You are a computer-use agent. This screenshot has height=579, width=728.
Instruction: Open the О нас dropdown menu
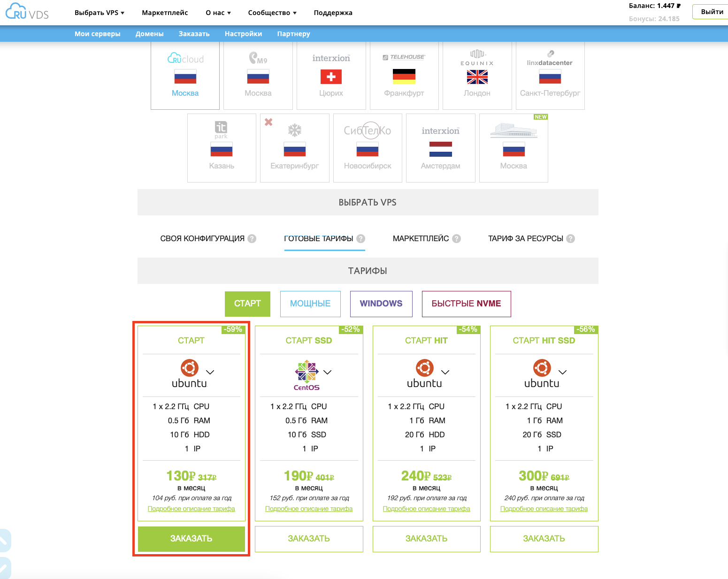tap(218, 13)
